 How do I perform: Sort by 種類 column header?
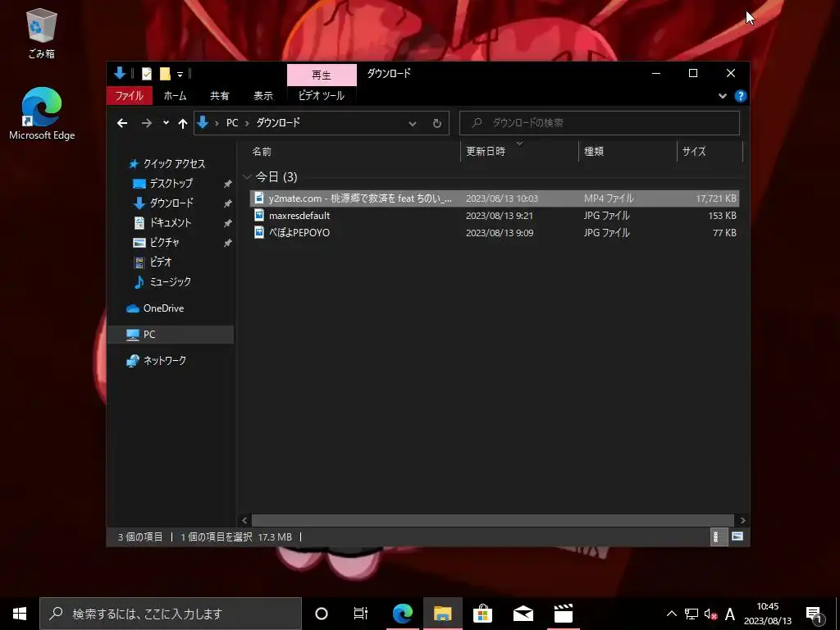(x=628, y=152)
